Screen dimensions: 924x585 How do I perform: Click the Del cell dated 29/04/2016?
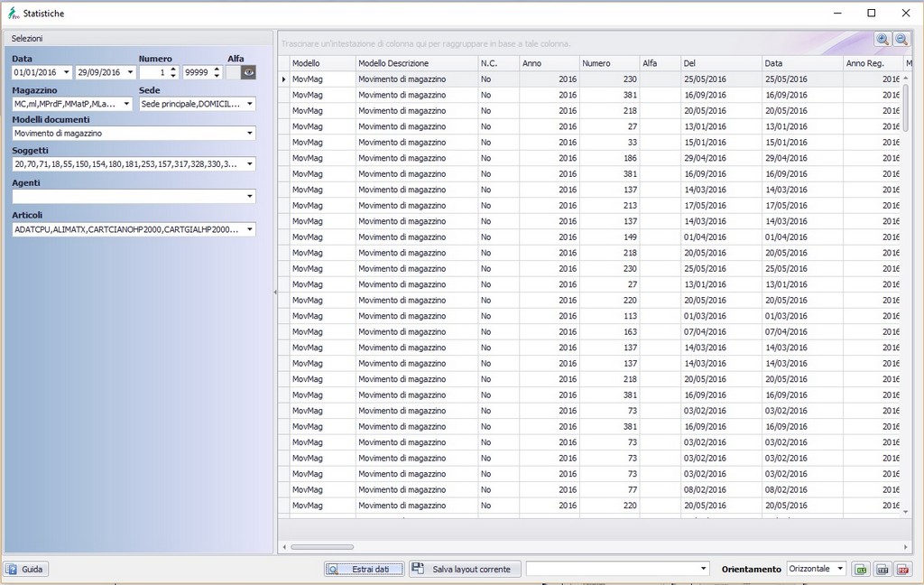[x=721, y=158]
